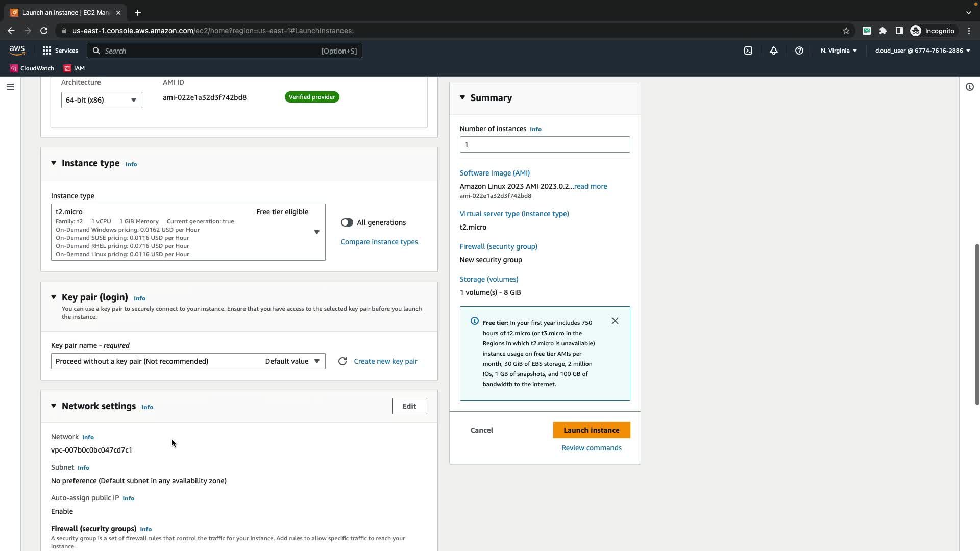Screen dimensions: 980x551
Task: Open the N. Virginia region menu
Action: pos(839,51)
